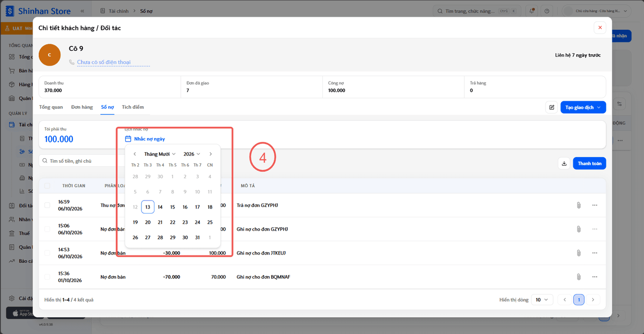Toggle the select-all checkbox in table header
The image size is (644, 334).
47,186
